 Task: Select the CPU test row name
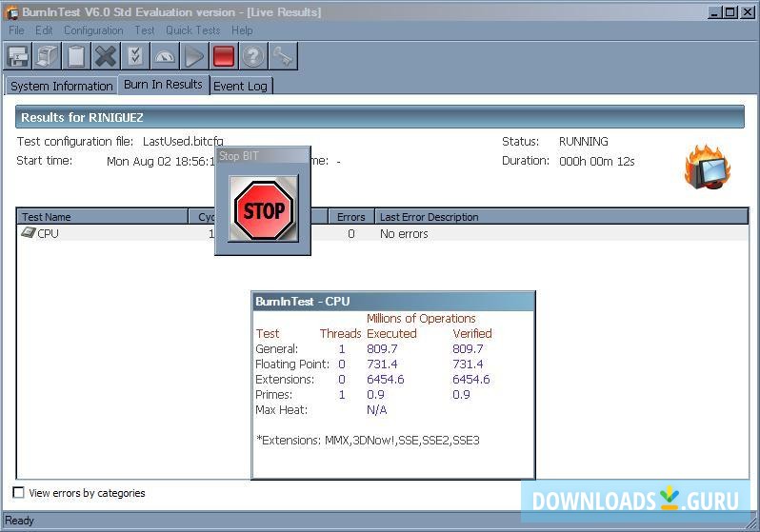point(48,233)
